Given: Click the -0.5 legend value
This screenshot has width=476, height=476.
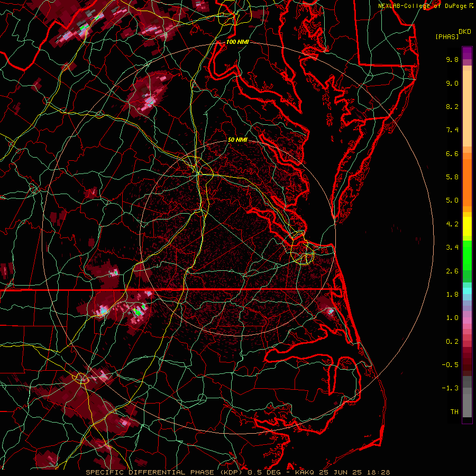Looking at the screenshot, I should click(x=450, y=365).
